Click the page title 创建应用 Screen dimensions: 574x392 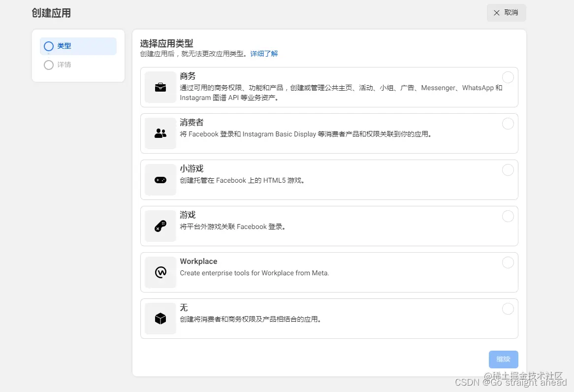pyautogui.click(x=51, y=13)
